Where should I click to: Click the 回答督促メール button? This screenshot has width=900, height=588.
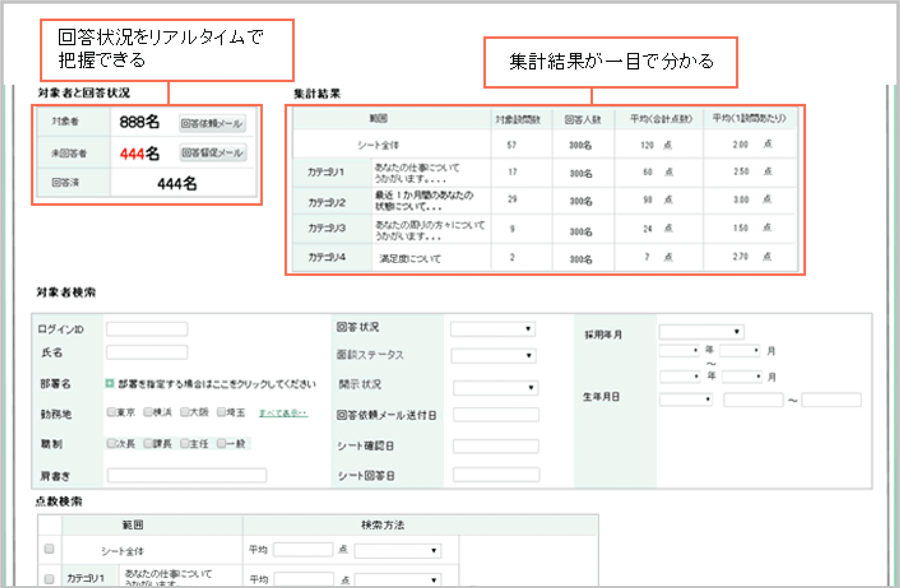(213, 153)
